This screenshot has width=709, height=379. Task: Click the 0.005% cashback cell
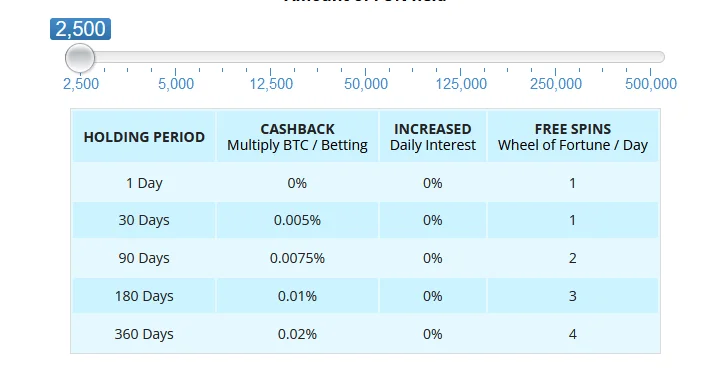tap(297, 220)
